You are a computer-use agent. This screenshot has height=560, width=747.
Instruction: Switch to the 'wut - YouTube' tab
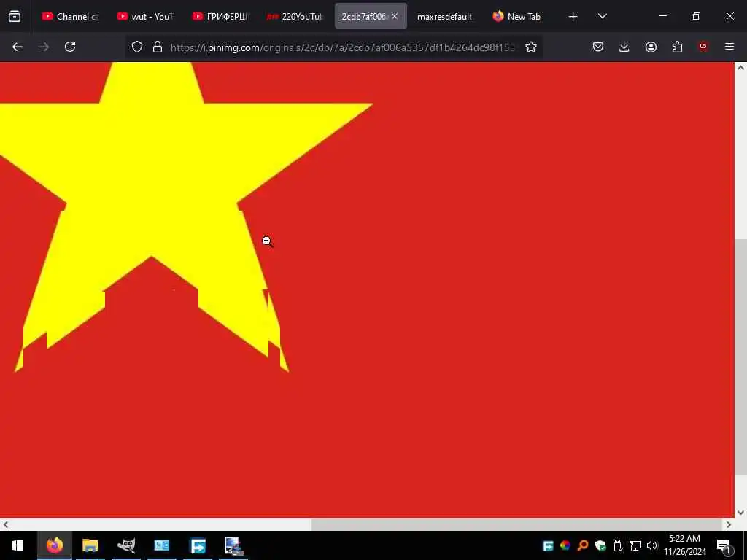pos(145,16)
